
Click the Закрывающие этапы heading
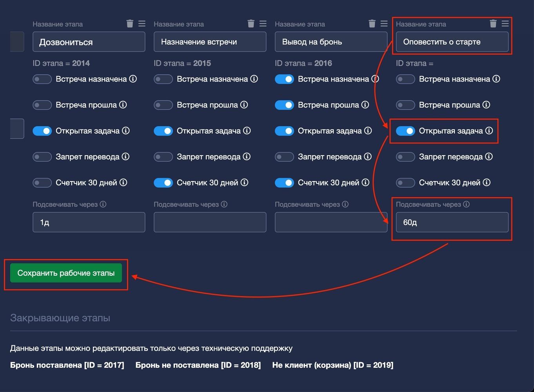tap(60, 318)
